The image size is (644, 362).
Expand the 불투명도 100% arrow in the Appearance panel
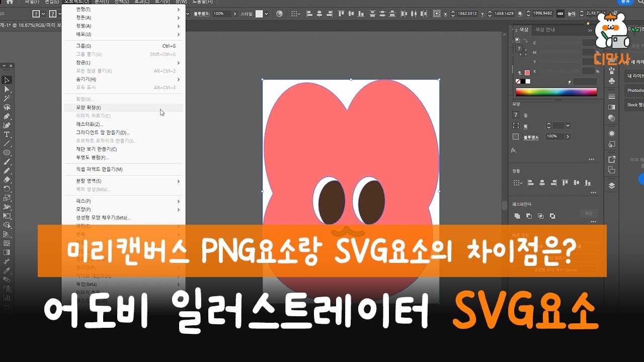pos(568,136)
